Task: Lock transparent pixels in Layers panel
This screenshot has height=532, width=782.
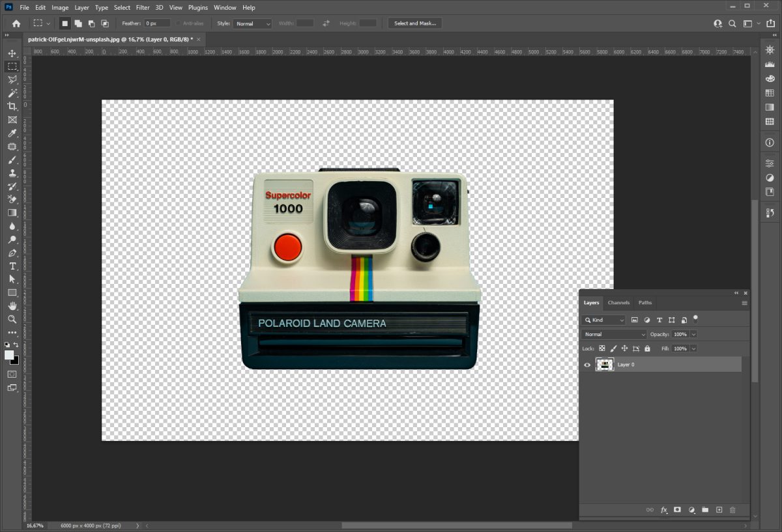Action: [x=602, y=349]
